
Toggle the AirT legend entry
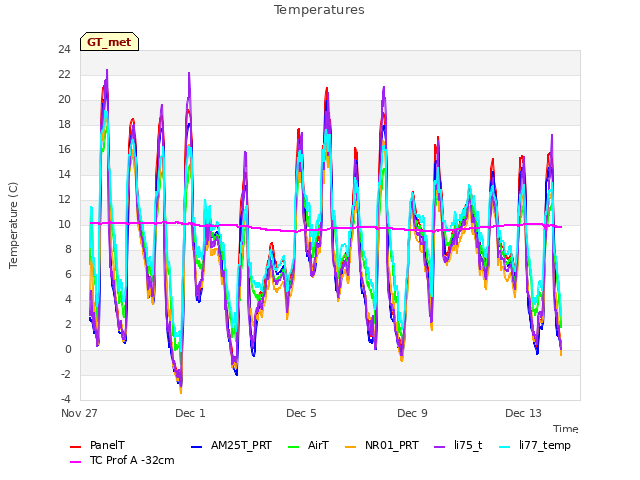(x=308, y=445)
